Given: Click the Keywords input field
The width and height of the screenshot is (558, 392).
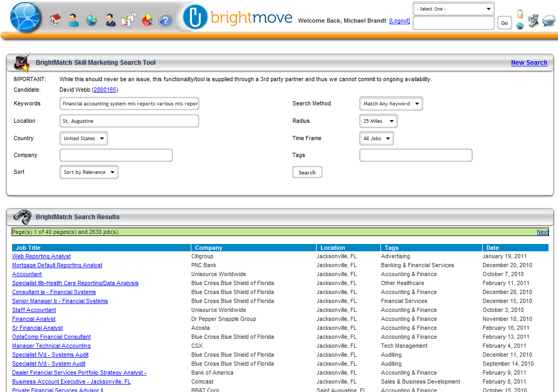Looking at the screenshot, I should click(x=129, y=103).
